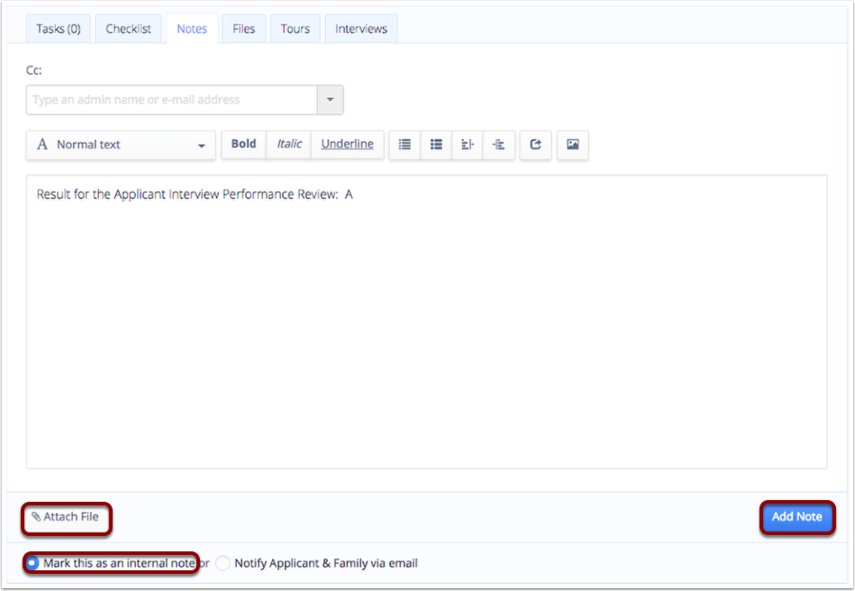Click the 'Result for the Applicant Interview' text
This screenshot has width=855, height=591.
[128, 194]
